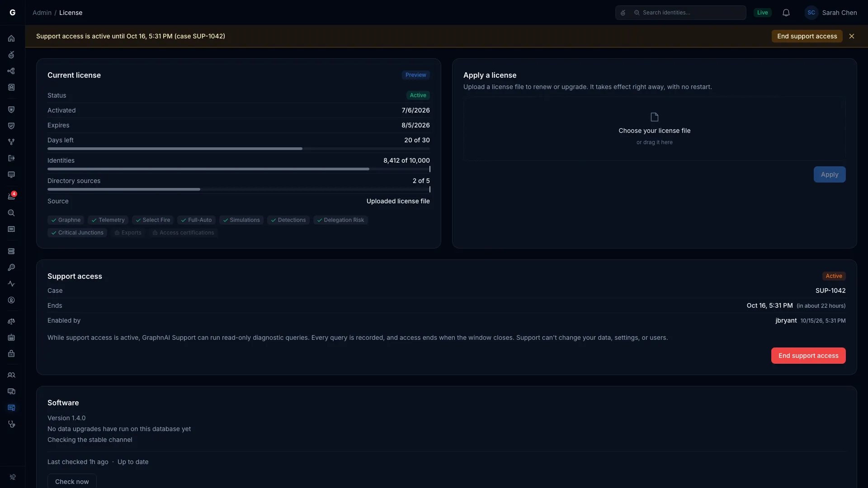The height and width of the screenshot is (488, 868).
Task: Click the G logo in top-left corner
Action: click(x=13, y=13)
